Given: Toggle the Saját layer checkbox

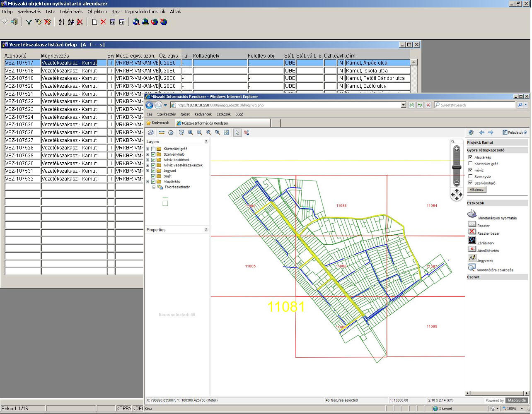Looking at the screenshot, I should [153, 176].
